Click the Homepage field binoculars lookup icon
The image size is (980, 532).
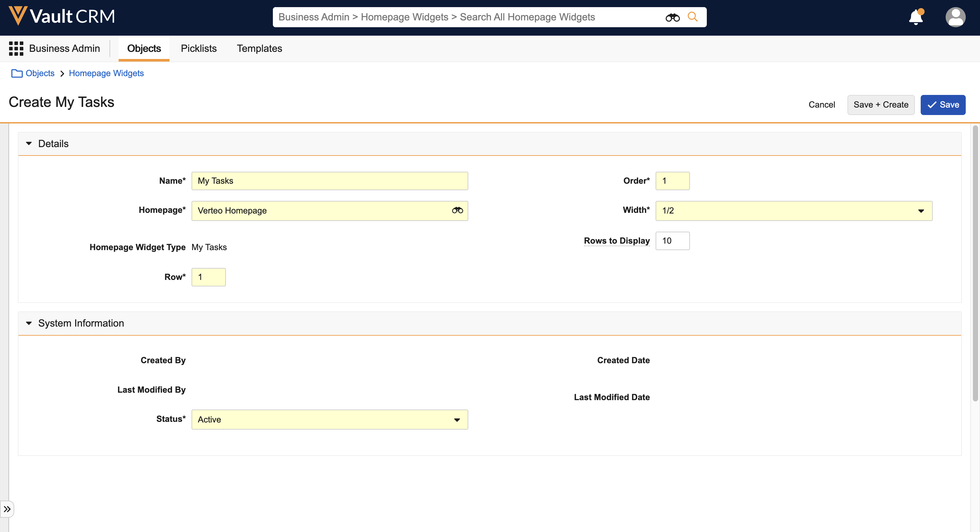pyautogui.click(x=457, y=211)
